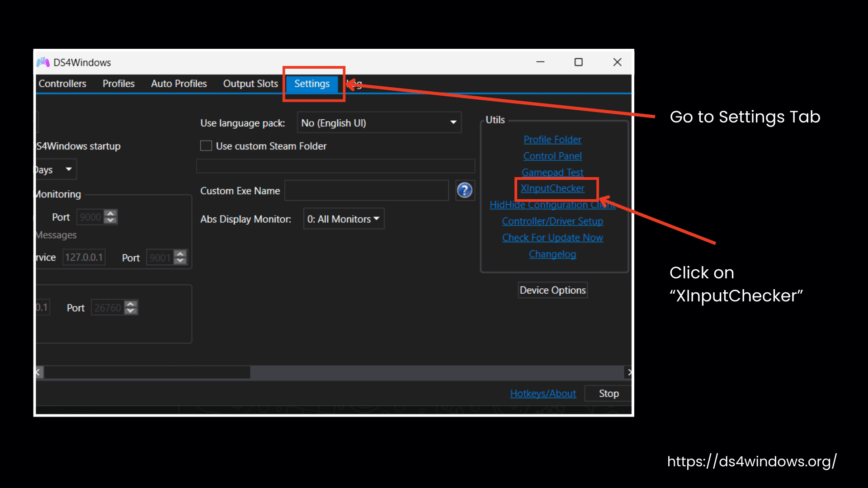Screen dimensions: 868x488
Task: Launch the Gamepad Test link
Action: pos(552,172)
